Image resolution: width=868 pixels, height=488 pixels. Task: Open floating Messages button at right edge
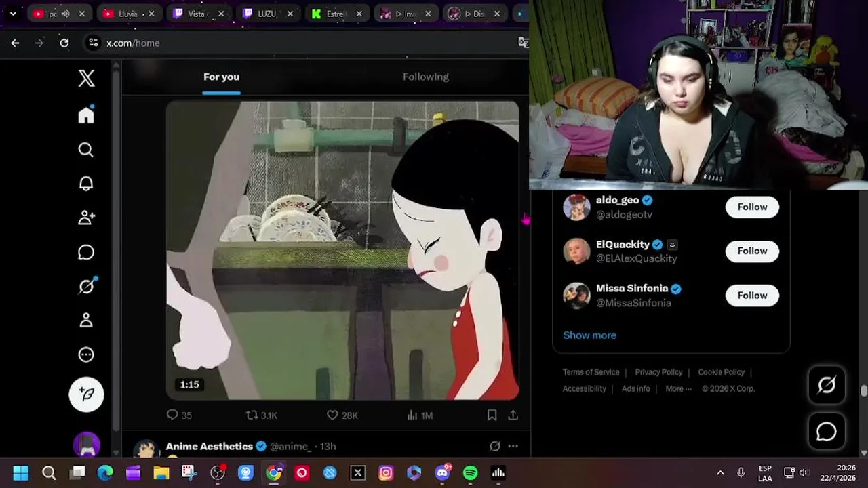(x=827, y=431)
